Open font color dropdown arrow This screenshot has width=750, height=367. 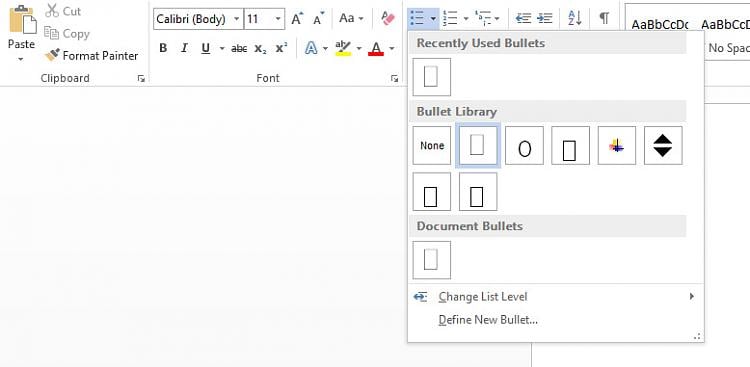tap(392, 48)
